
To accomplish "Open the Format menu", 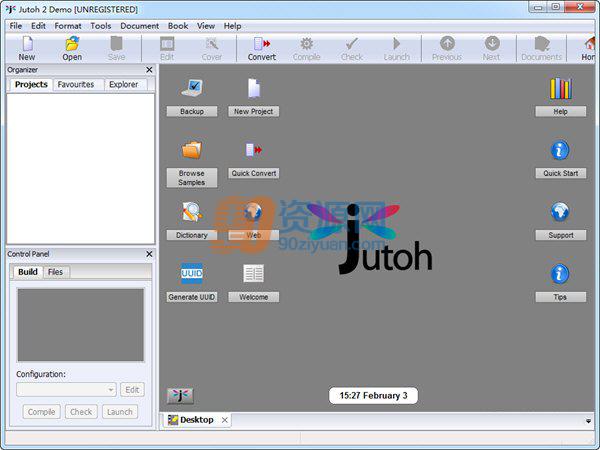I will pos(68,26).
